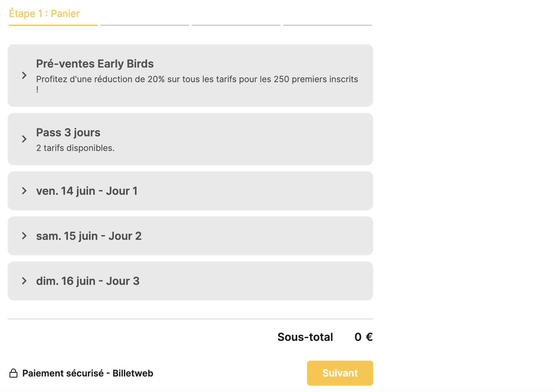Click the arrow icon next to Pass 3 jours
555x392 pixels.
tap(24, 139)
